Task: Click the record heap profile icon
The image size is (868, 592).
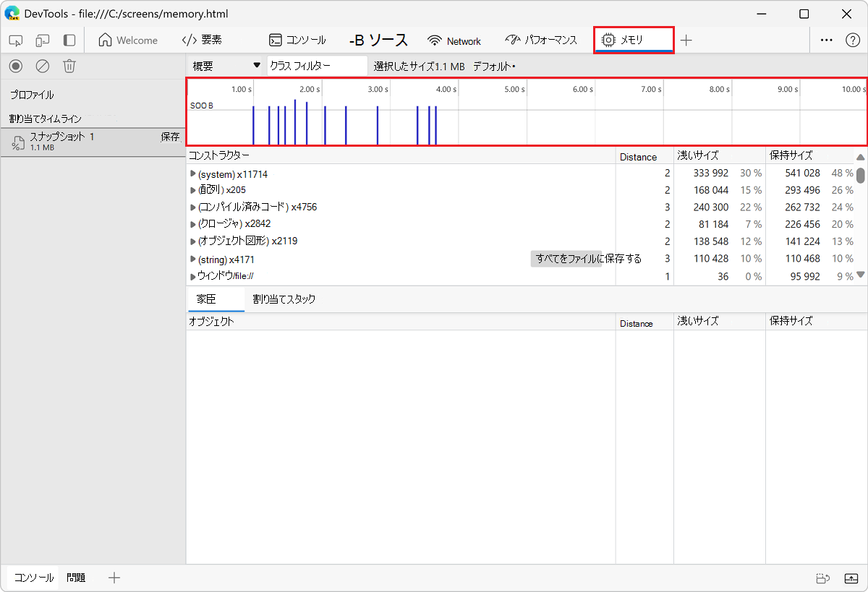Action: (16, 66)
